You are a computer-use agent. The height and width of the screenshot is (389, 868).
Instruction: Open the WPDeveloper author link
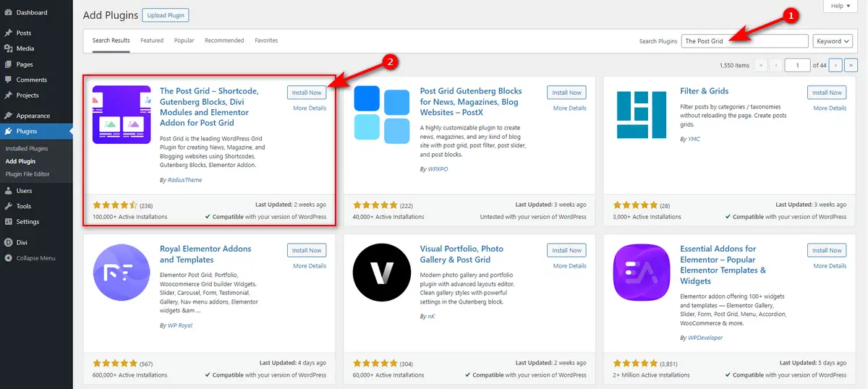pyautogui.click(x=705, y=338)
